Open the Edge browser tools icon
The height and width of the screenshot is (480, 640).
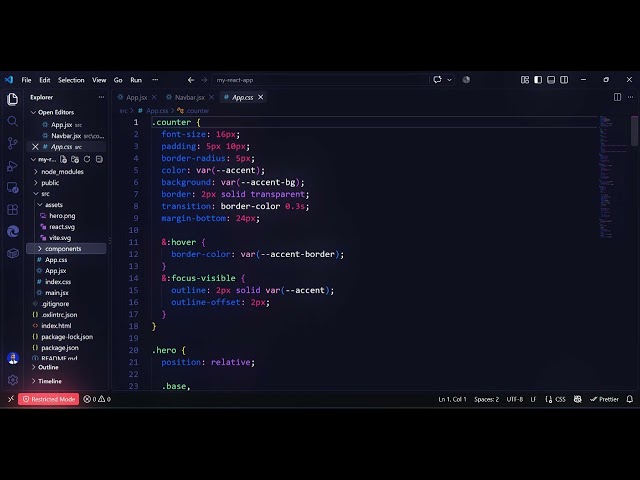pyautogui.click(x=13, y=231)
